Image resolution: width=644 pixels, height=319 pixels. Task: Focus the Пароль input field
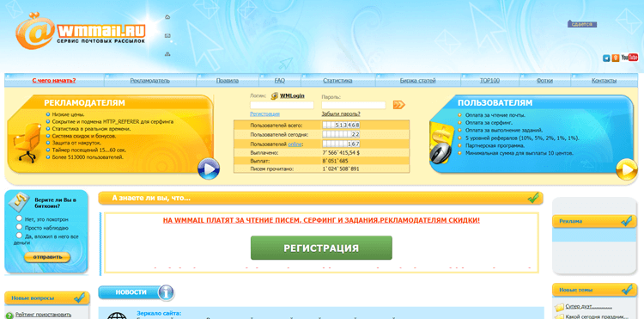354,105
